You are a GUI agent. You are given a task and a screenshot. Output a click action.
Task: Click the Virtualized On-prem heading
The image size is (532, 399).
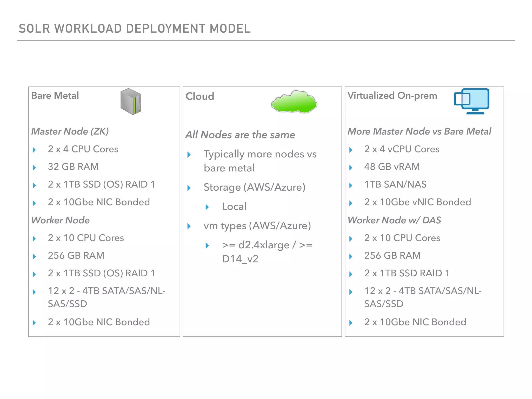pos(392,96)
